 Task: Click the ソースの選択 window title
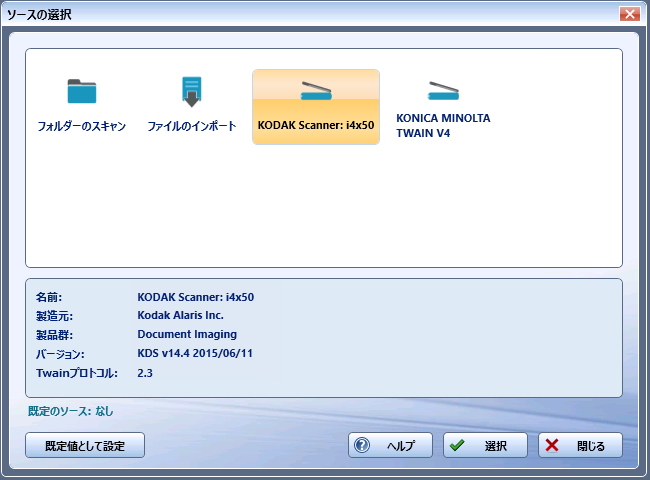(x=39, y=15)
